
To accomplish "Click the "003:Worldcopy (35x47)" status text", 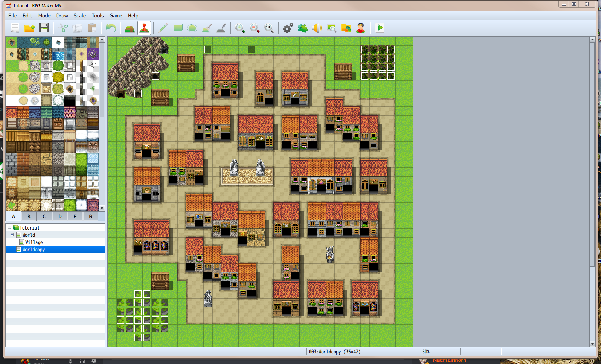I will click(x=335, y=352).
